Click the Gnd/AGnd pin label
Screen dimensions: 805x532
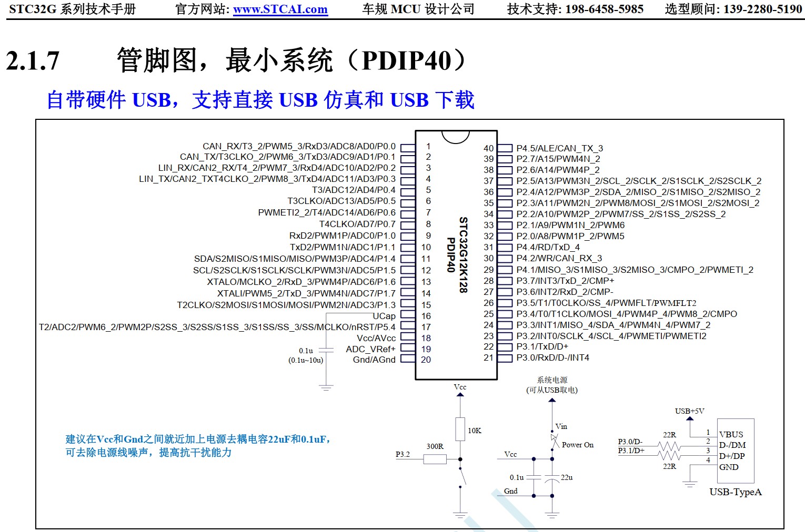point(374,360)
